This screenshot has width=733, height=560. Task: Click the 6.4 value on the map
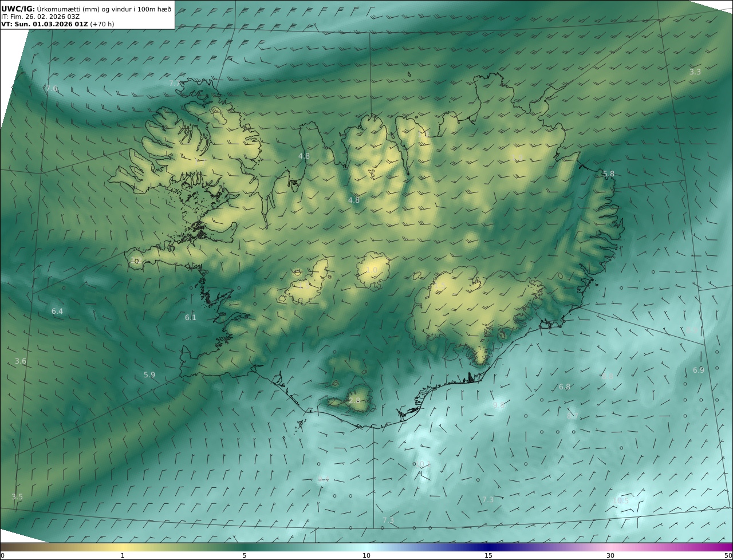point(57,311)
